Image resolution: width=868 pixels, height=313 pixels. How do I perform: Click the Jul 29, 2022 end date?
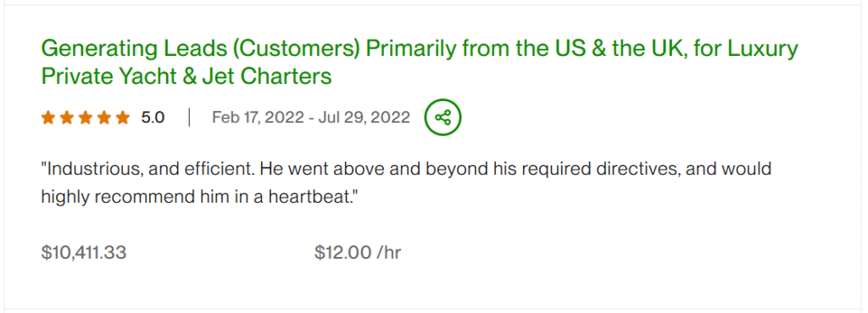tap(364, 117)
